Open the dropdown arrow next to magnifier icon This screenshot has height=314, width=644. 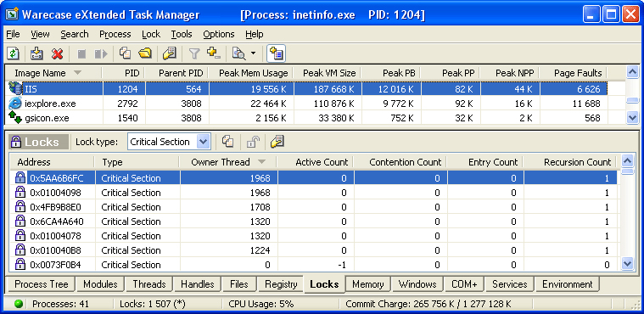[253, 53]
